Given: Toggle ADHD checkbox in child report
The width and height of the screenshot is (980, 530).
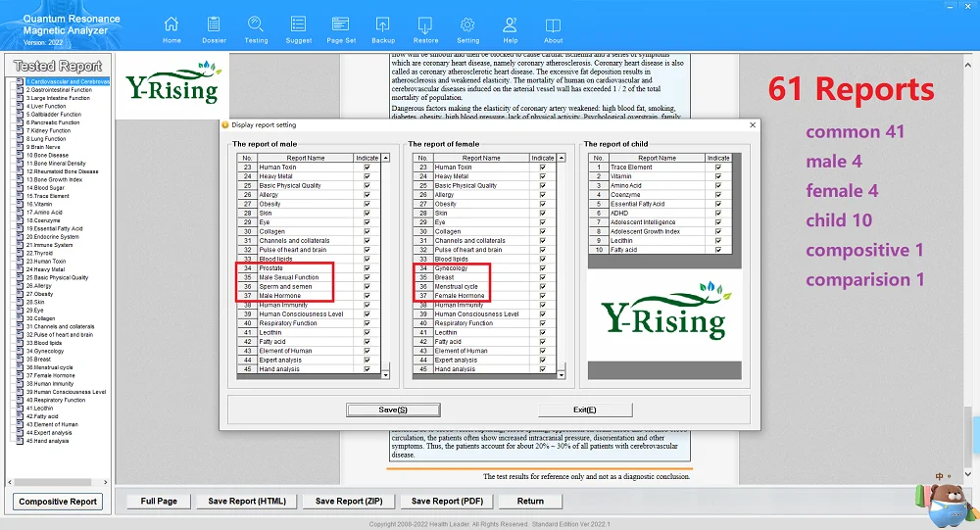Looking at the screenshot, I should point(718,214).
